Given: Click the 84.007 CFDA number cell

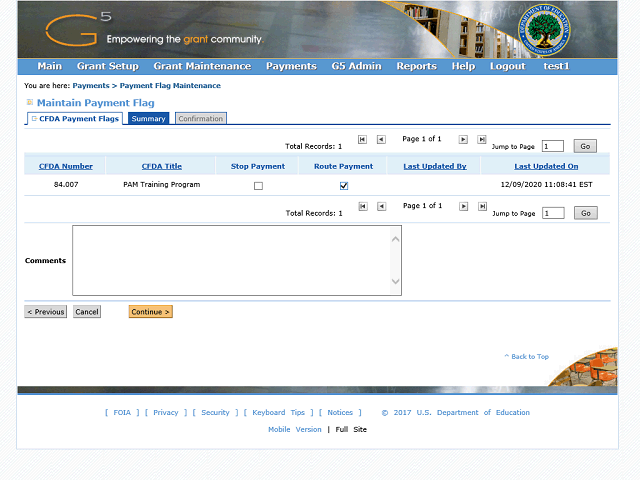Looking at the screenshot, I should tap(66, 184).
